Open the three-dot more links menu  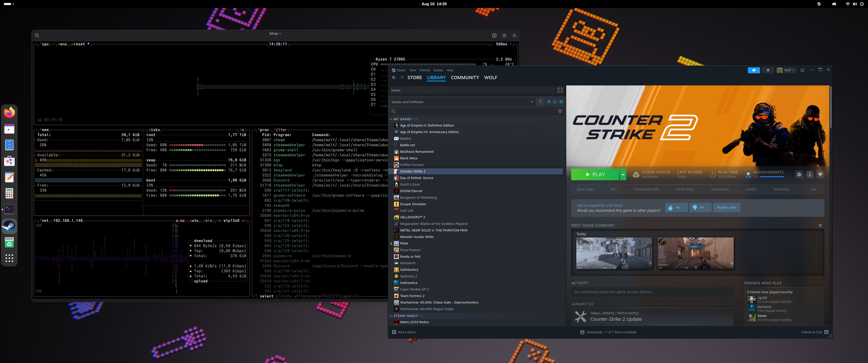(x=813, y=190)
